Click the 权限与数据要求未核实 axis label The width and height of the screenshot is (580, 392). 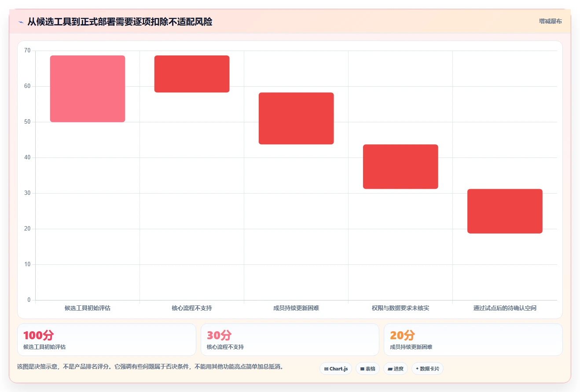(x=400, y=308)
